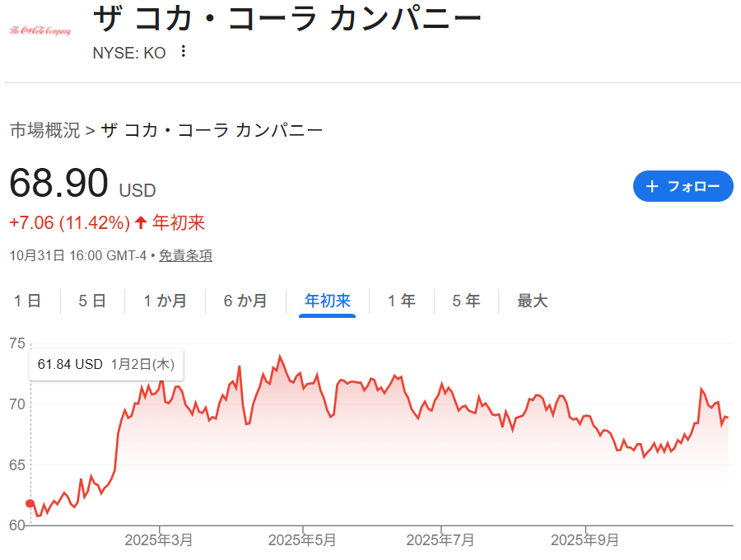The image size is (741, 560).
Task: Click the plus icon on follow button
Action: point(653,186)
